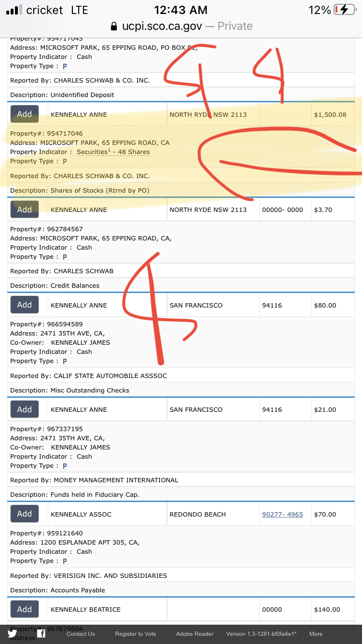
Task: Add the $3.70 Kenneally Anne property
Action: coord(25,210)
